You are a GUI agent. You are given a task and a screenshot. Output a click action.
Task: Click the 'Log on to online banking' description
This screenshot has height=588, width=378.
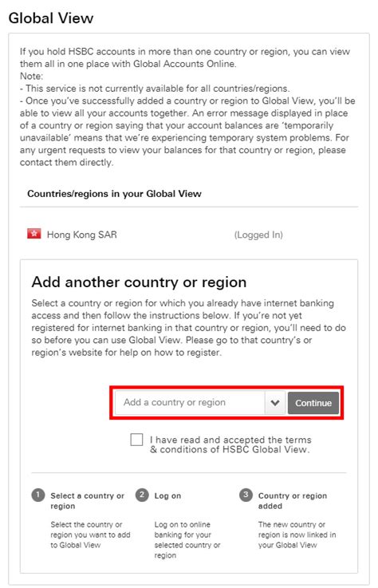tap(187, 539)
